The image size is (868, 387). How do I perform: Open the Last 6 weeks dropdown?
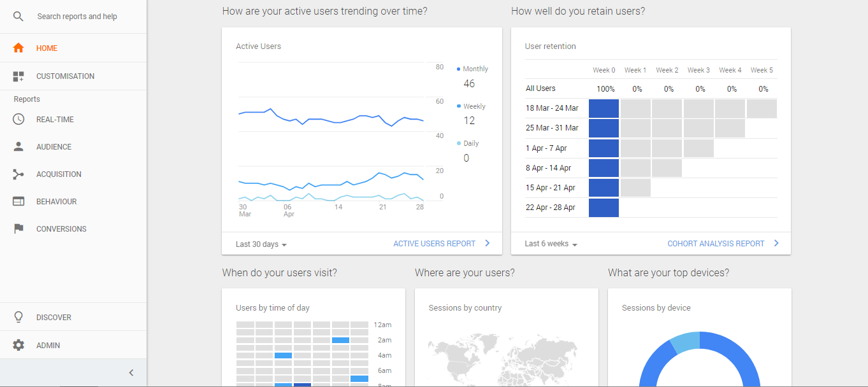pyautogui.click(x=551, y=244)
